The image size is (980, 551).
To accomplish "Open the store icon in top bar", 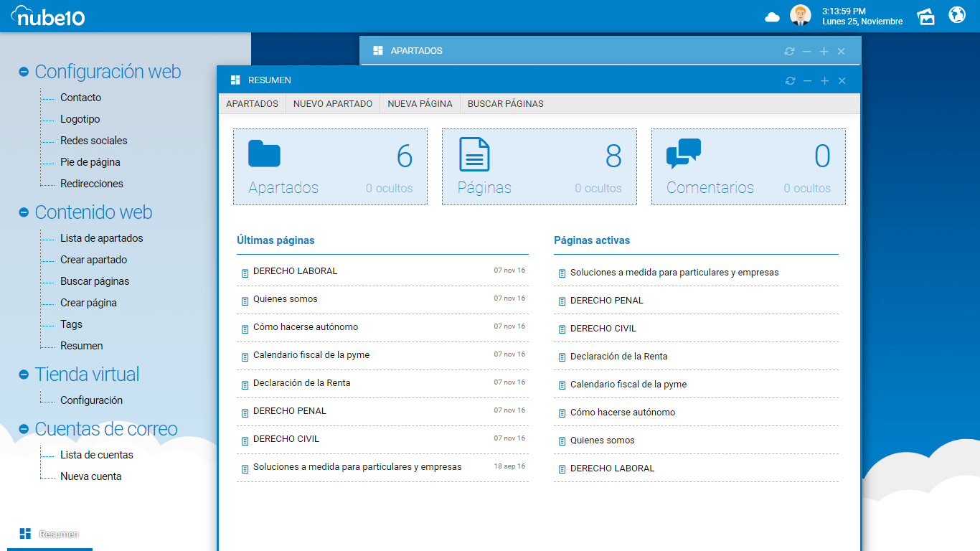I will coord(926,17).
